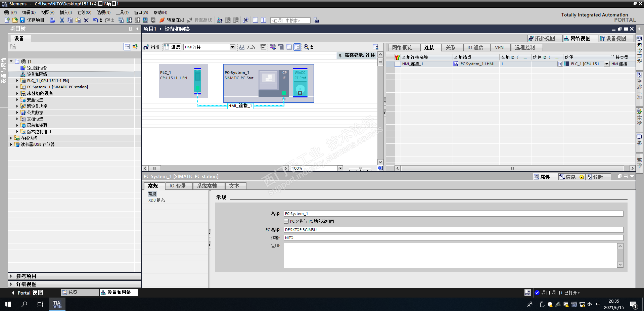The image size is (644, 311).
Task: Click the accessible devices icon
Action: coord(220,20)
